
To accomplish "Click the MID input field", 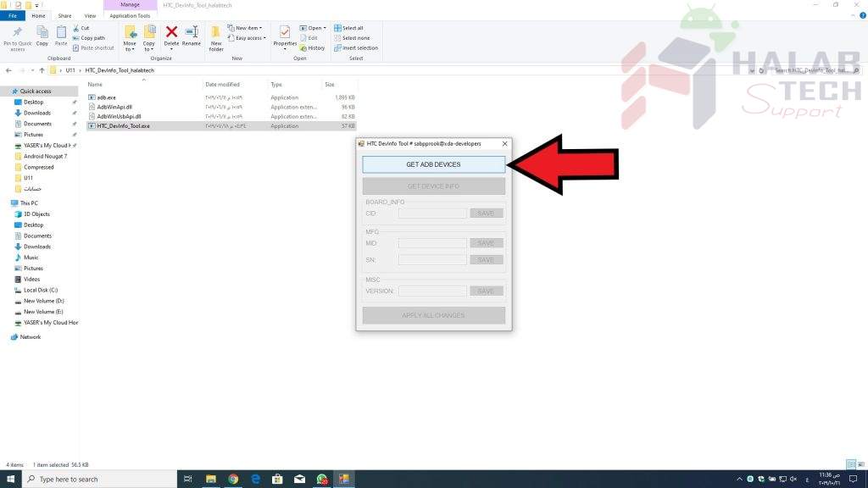I will tap(432, 243).
